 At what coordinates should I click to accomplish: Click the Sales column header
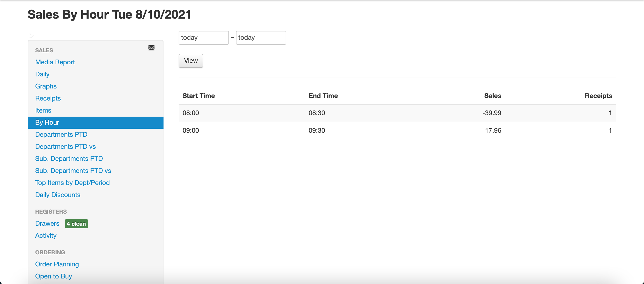pyautogui.click(x=493, y=96)
